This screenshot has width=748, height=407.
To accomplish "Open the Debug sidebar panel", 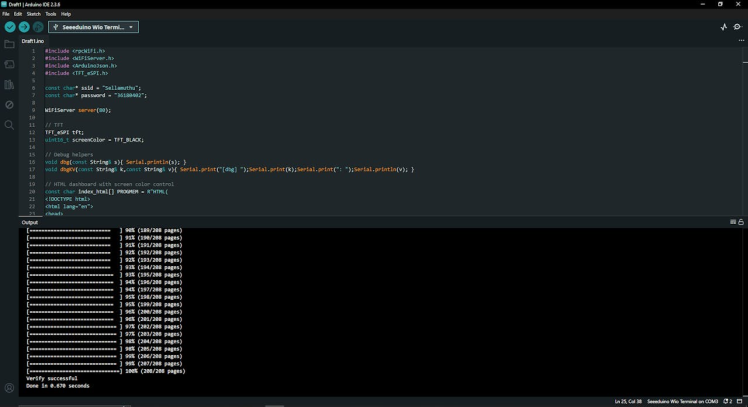I will 9,105.
